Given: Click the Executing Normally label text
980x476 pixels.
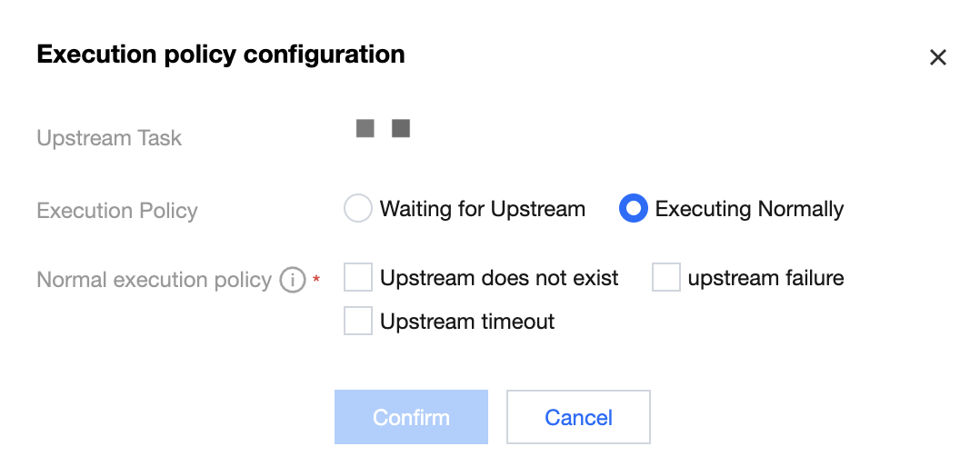Looking at the screenshot, I should point(749,209).
